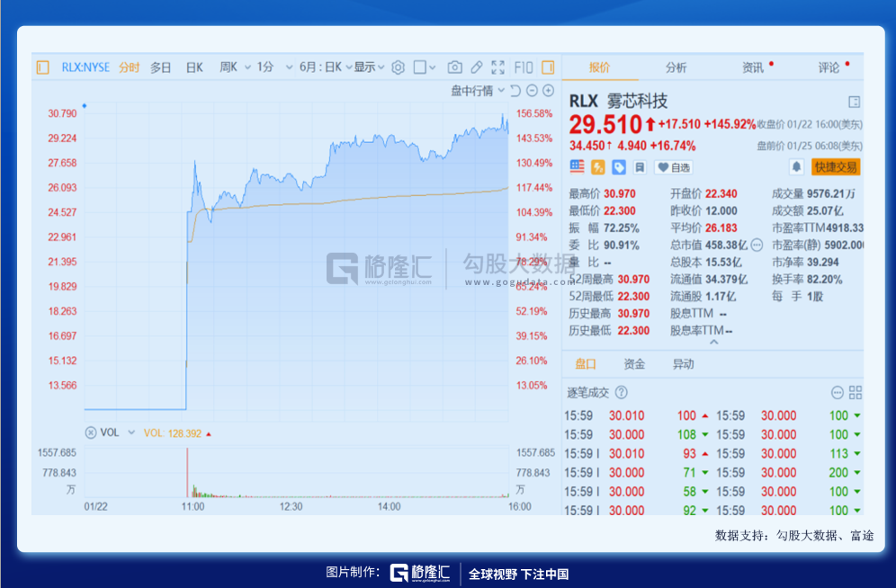Select the pencil drawing tool
Viewport: 896px width, 588px height.
(x=477, y=67)
